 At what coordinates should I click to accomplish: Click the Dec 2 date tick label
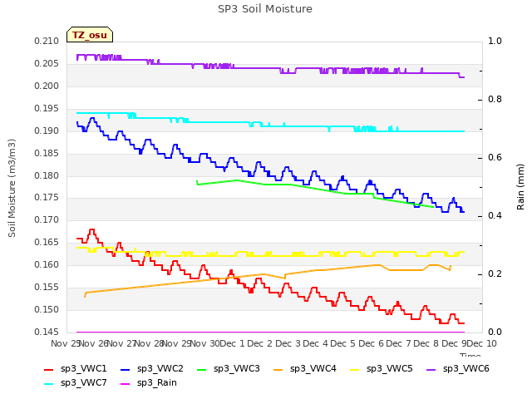pos(260,343)
